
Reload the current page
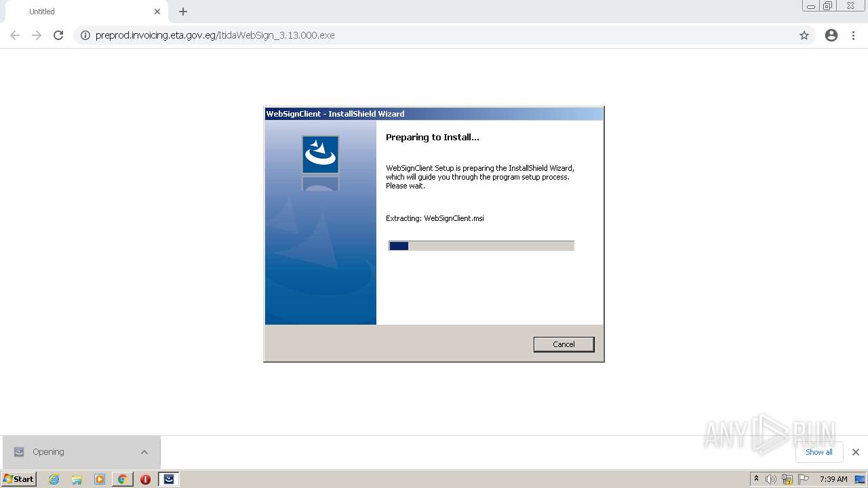coord(58,35)
